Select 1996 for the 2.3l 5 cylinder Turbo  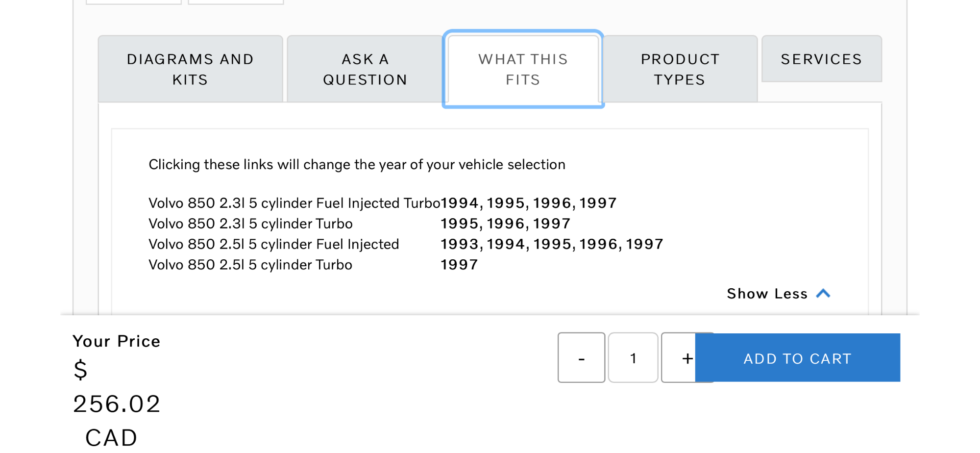click(x=506, y=224)
